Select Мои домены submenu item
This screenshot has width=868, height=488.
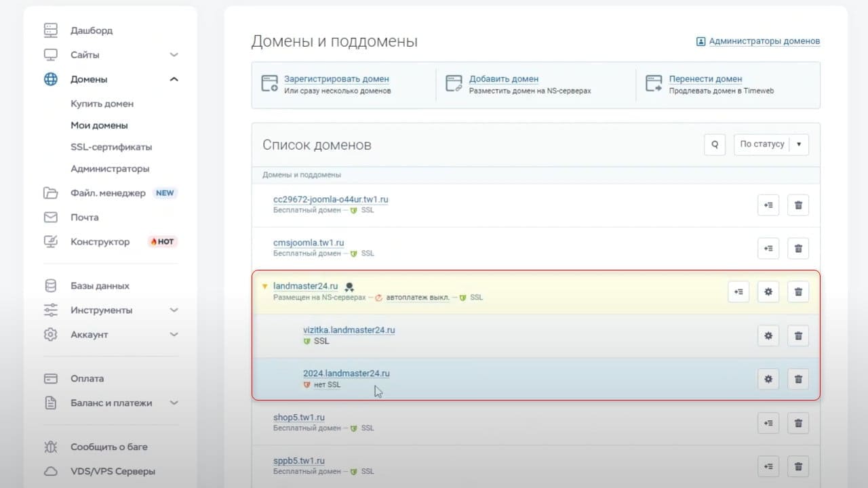pyautogui.click(x=99, y=125)
